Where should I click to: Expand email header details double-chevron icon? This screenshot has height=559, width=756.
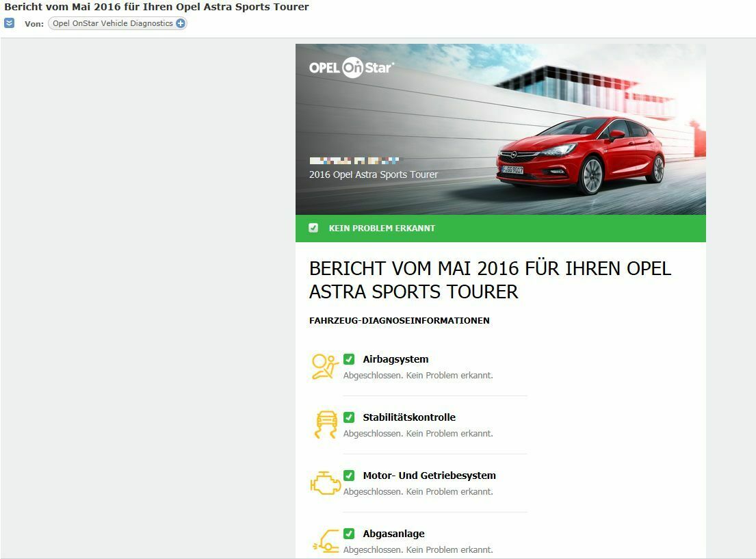9,23
